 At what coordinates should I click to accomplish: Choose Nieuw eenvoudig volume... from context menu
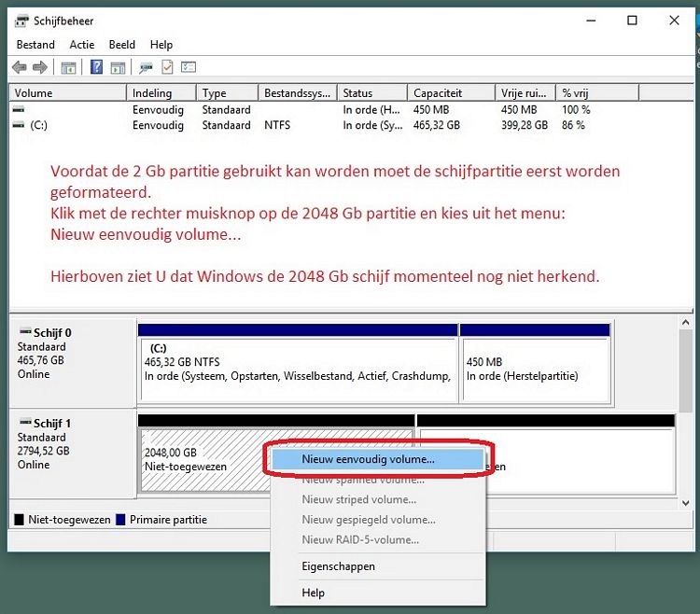pos(378,459)
